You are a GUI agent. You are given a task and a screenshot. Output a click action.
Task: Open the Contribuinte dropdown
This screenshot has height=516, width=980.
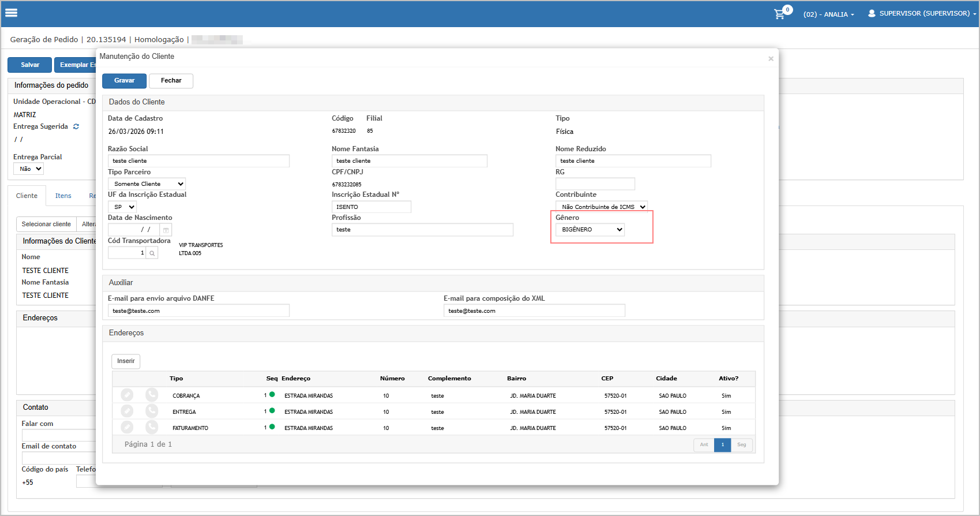pos(601,207)
